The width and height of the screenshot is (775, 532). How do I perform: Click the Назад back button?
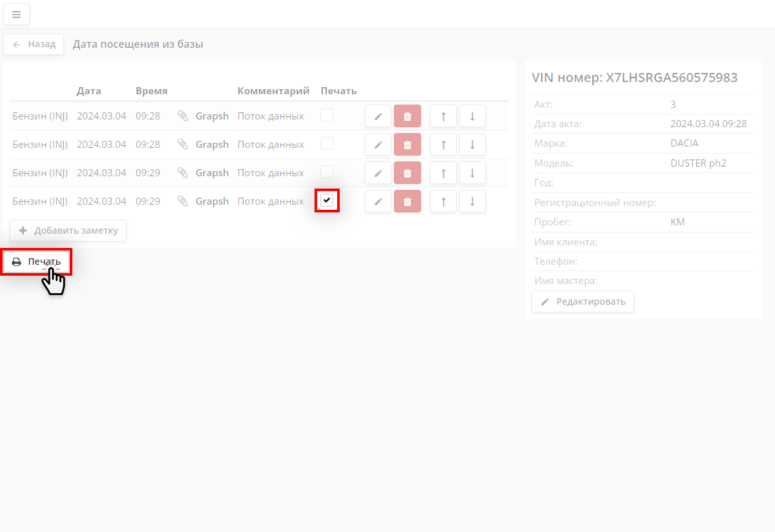(34, 45)
